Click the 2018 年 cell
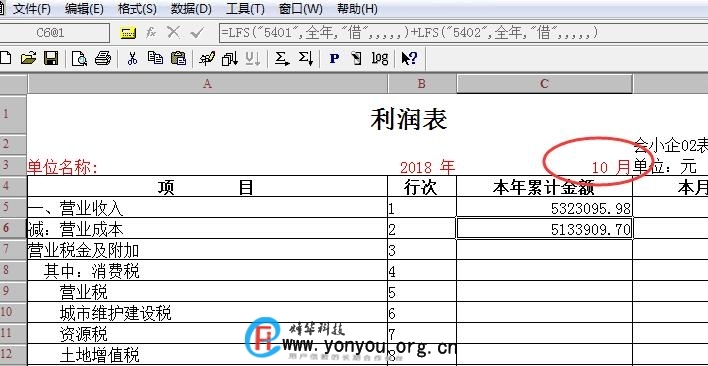 click(422, 166)
